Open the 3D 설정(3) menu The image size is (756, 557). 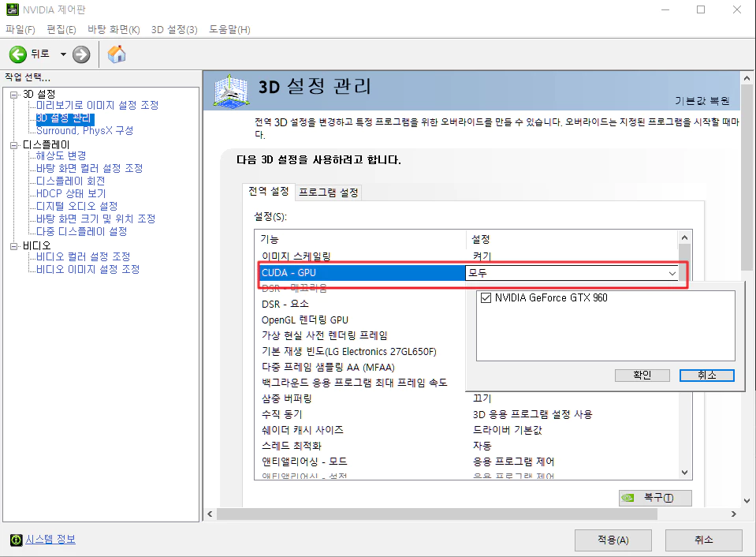(x=174, y=29)
